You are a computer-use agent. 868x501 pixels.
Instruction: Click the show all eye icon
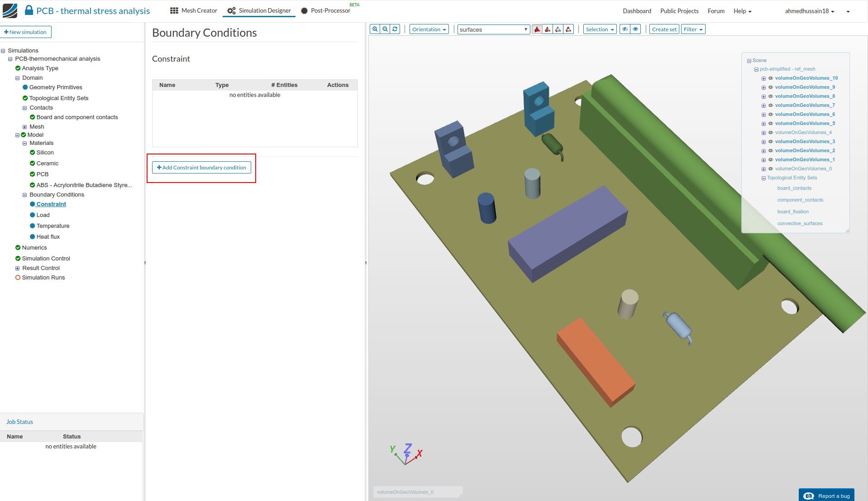635,29
